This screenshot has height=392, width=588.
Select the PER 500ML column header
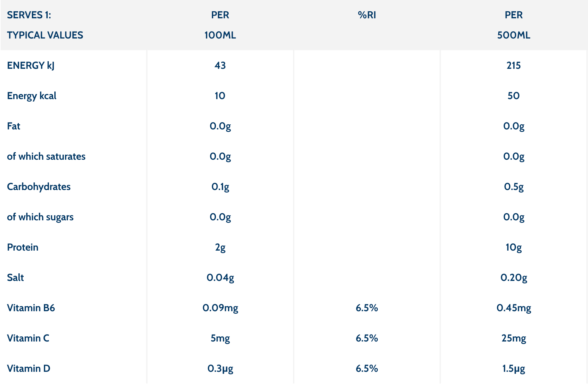coord(513,25)
